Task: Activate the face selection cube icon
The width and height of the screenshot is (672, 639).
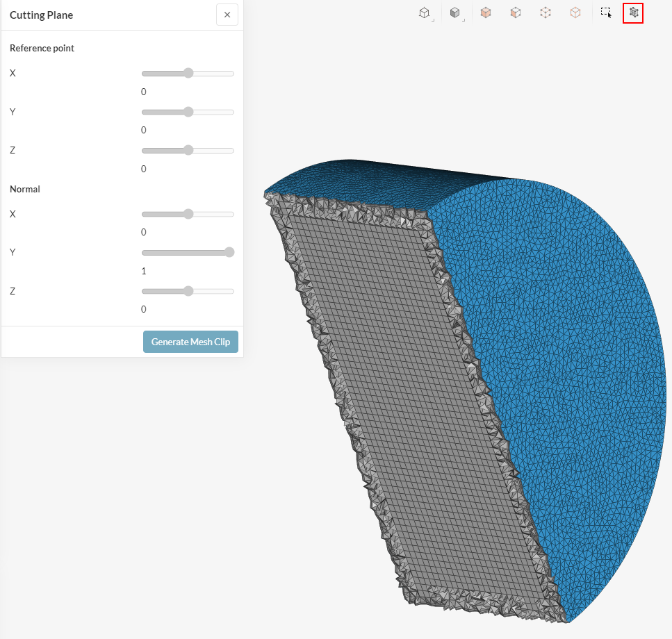Action: click(x=516, y=13)
